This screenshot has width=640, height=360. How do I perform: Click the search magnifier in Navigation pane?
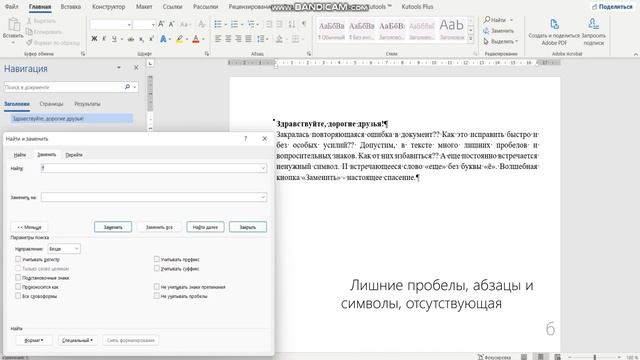127,87
